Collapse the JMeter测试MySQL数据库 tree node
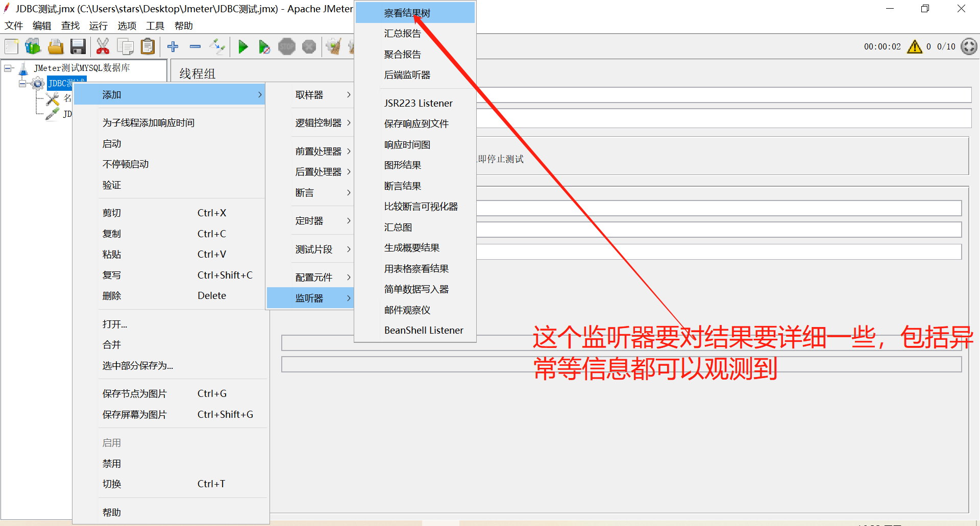Viewport: 980px width, 526px height. [x=8, y=67]
